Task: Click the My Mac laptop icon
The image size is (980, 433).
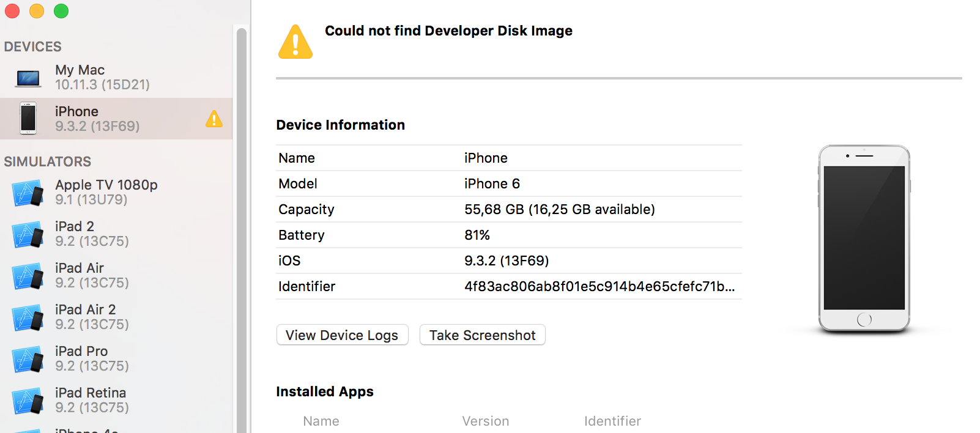Action: 28,78
